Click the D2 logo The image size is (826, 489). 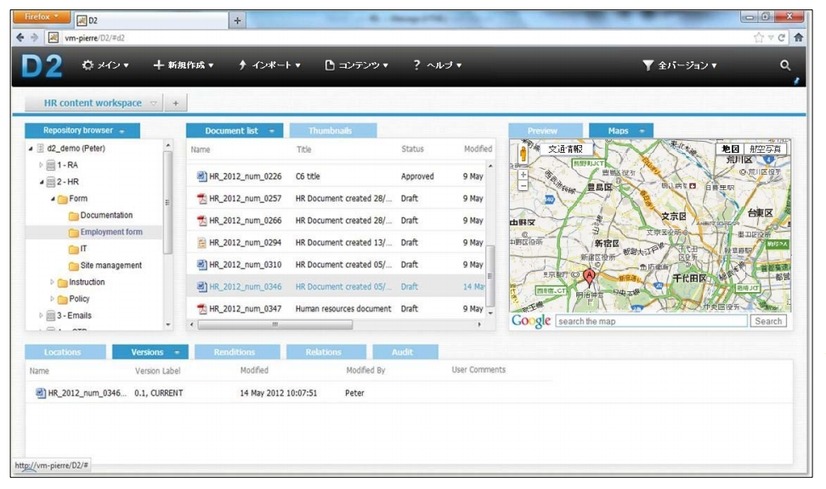pyautogui.click(x=41, y=65)
